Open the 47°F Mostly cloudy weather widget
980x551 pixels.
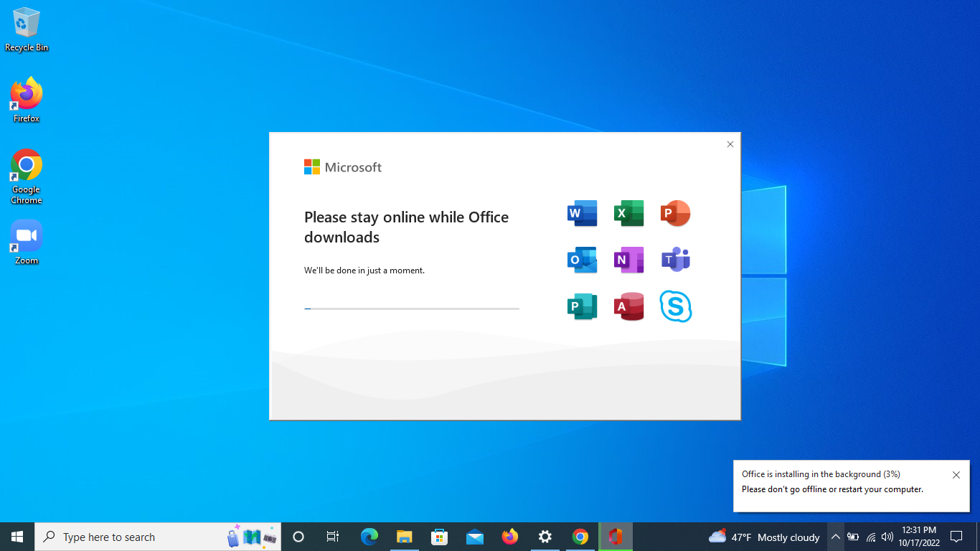pyautogui.click(x=763, y=537)
